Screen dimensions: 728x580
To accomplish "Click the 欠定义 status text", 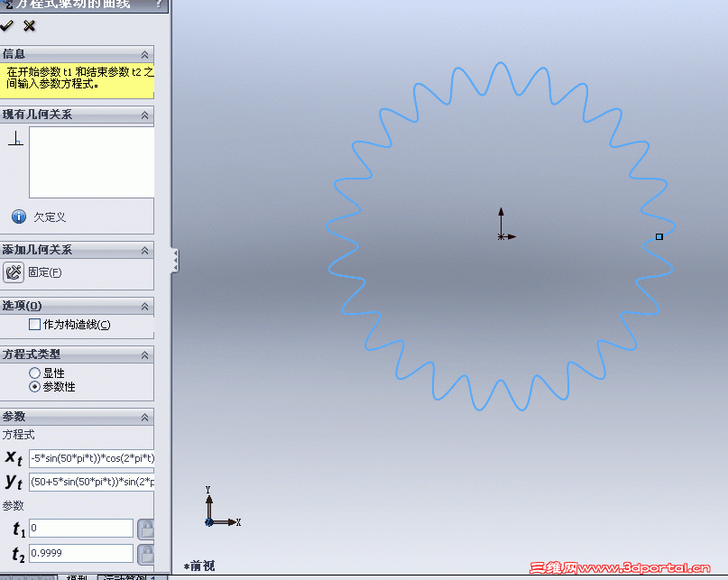I will tap(50, 216).
